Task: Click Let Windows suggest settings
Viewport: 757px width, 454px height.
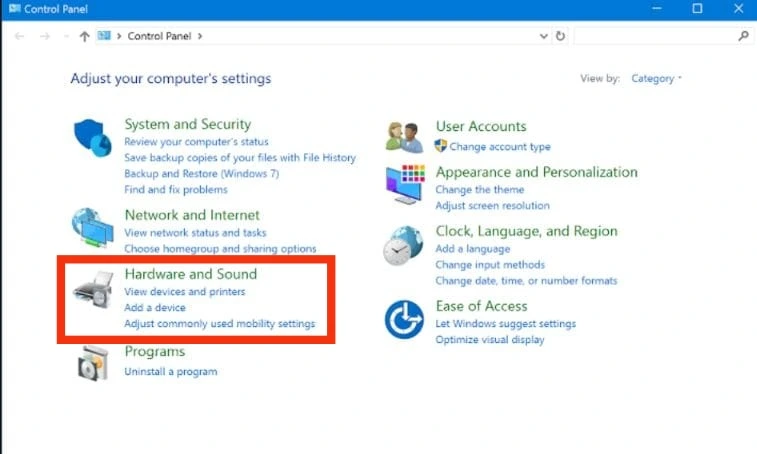Action: coord(505,324)
